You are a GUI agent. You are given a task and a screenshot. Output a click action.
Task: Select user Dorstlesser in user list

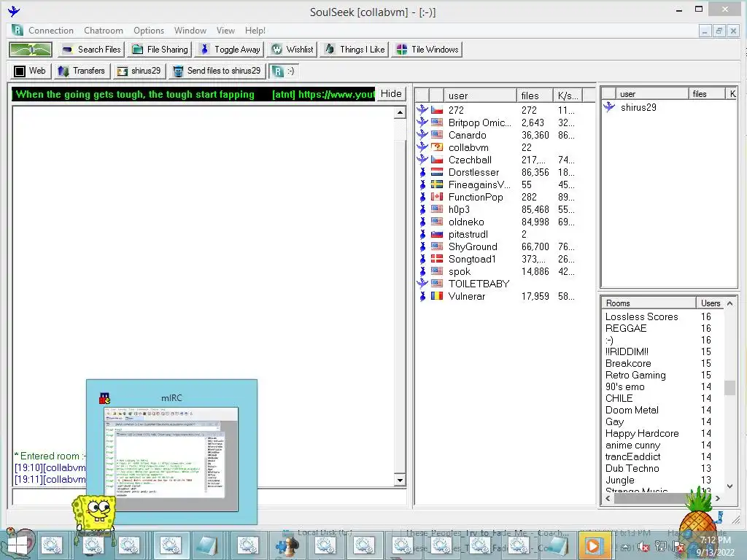point(473,172)
